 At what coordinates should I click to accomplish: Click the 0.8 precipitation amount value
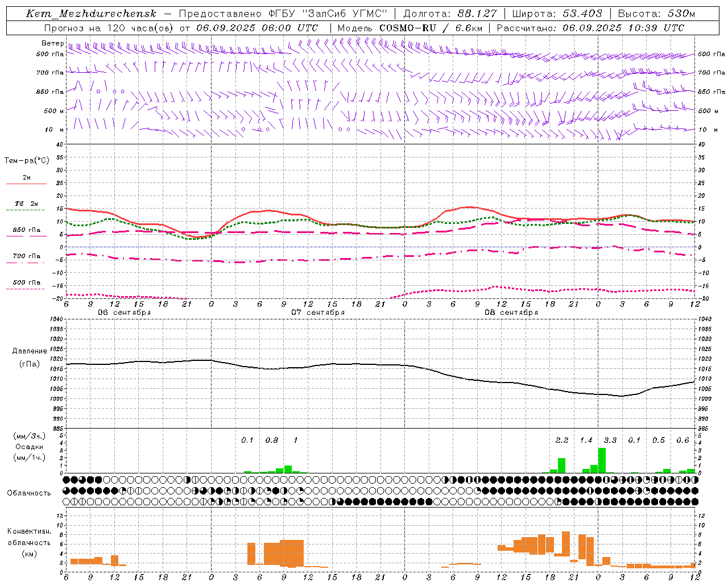[x=272, y=440]
